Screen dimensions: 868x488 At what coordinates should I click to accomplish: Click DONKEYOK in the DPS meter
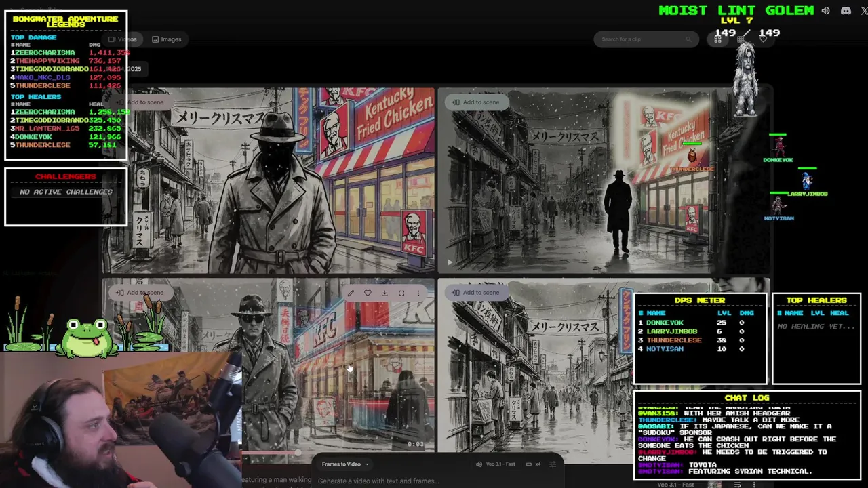pyautogui.click(x=665, y=323)
